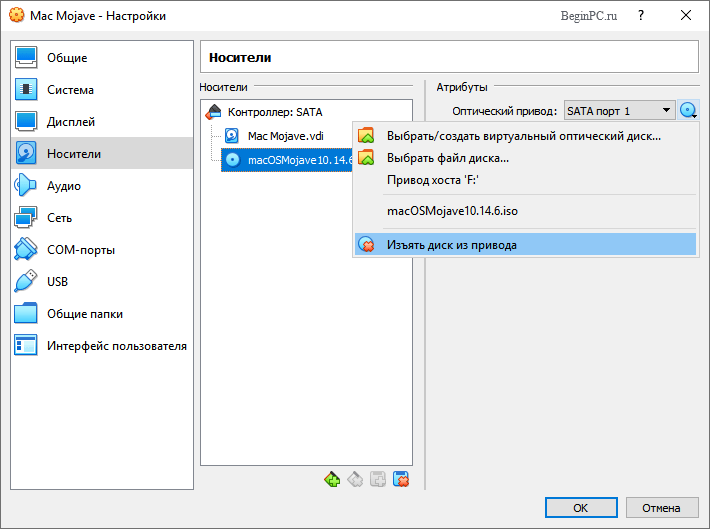Click the add attachment icon

click(x=378, y=479)
